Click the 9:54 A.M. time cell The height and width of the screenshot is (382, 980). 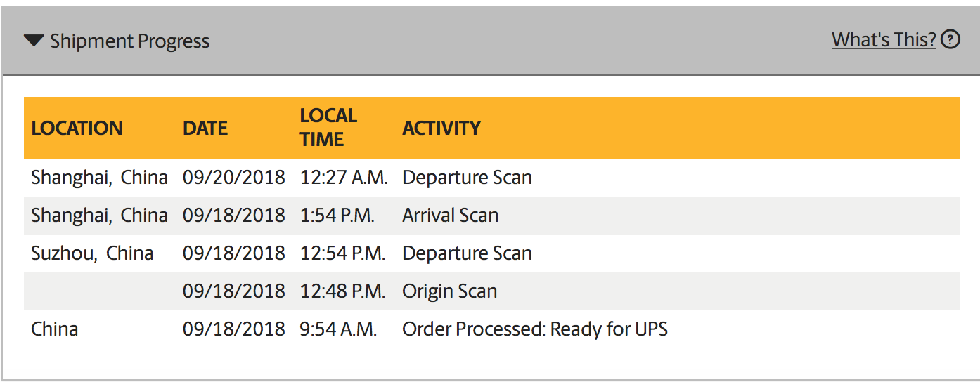pyautogui.click(x=338, y=329)
